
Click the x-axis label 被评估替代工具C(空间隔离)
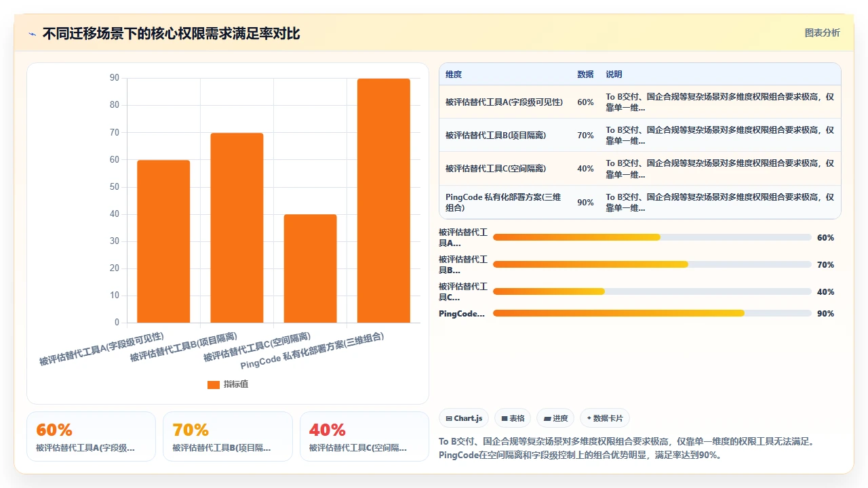pos(257,347)
